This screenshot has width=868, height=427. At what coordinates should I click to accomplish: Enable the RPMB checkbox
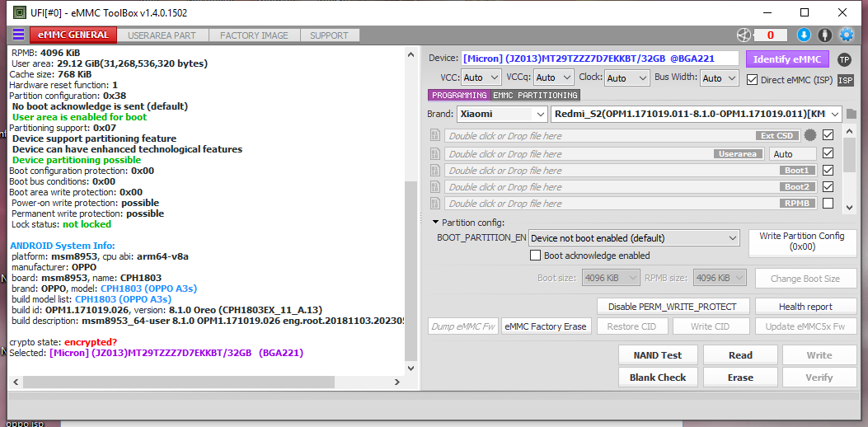point(828,204)
